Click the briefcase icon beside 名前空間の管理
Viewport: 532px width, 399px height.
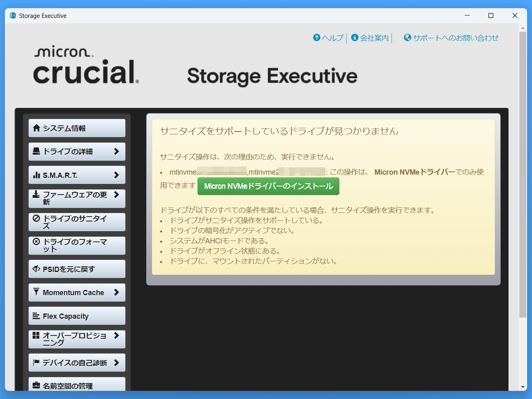tap(36, 385)
